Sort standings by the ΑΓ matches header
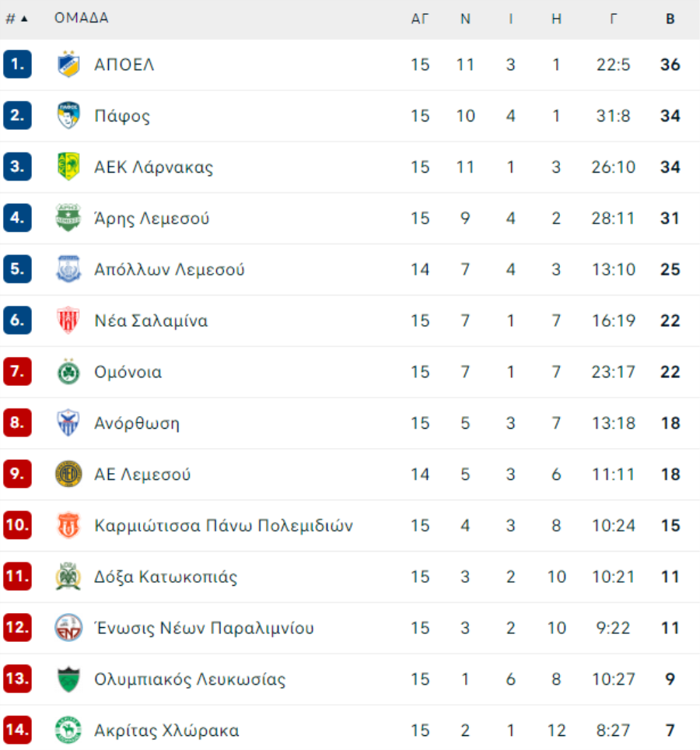 [420, 19]
